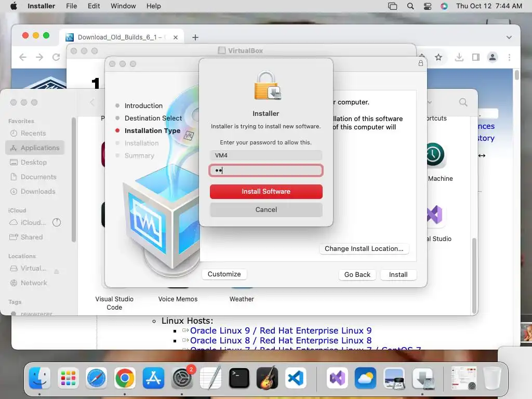Click the Install Software button
532x399 pixels.
(266, 191)
